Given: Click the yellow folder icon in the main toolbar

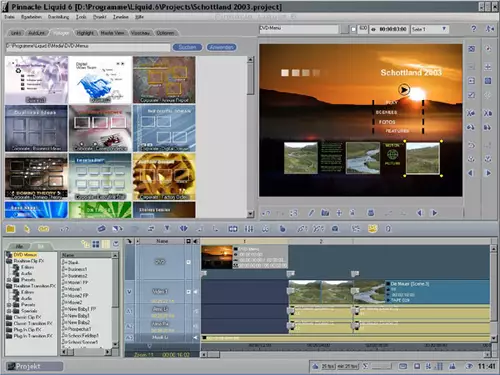Looking at the screenshot, I should 11,229.
